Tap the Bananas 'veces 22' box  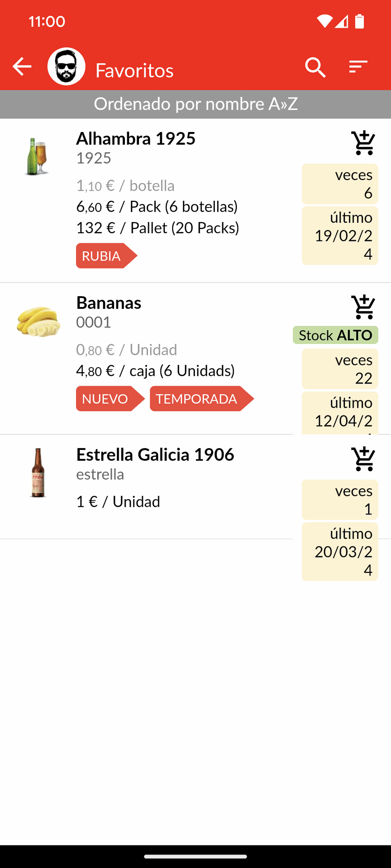[340, 369]
